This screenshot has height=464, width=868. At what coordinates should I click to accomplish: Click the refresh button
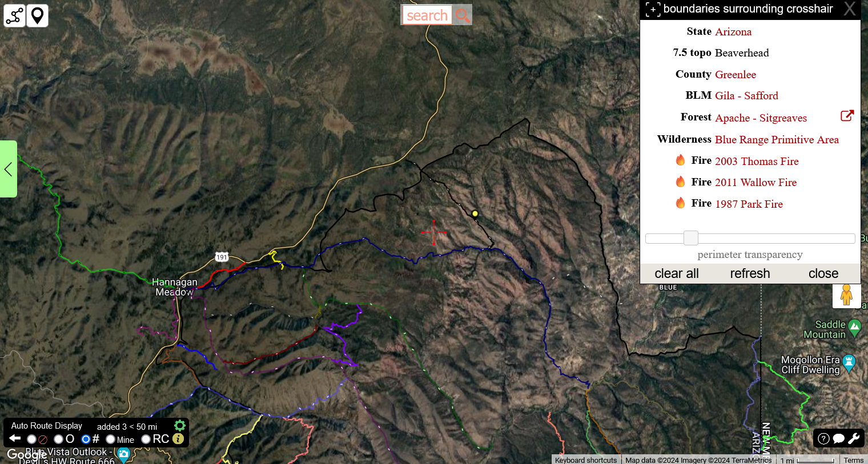pos(750,273)
